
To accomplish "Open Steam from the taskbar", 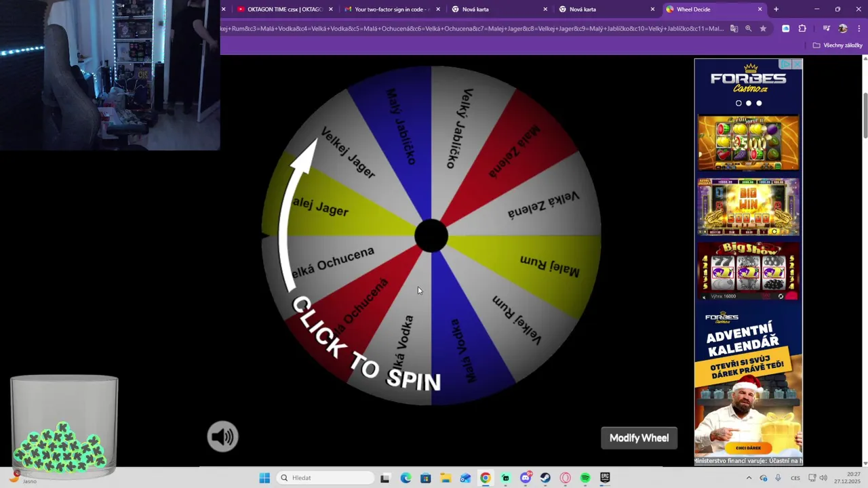I will point(545,478).
